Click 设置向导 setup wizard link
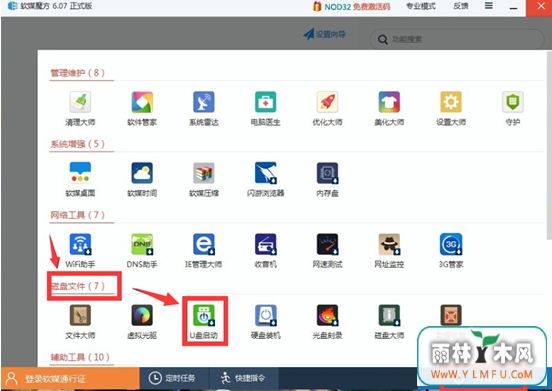The height and width of the screenshot is (391, 552). pyautogui.click(x=324, y=34)
